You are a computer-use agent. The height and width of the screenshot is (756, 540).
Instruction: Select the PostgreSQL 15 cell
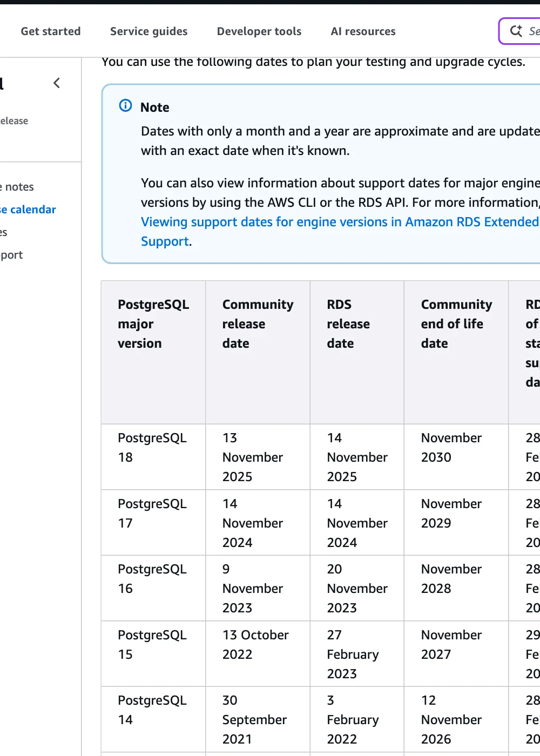click(153, 654)
